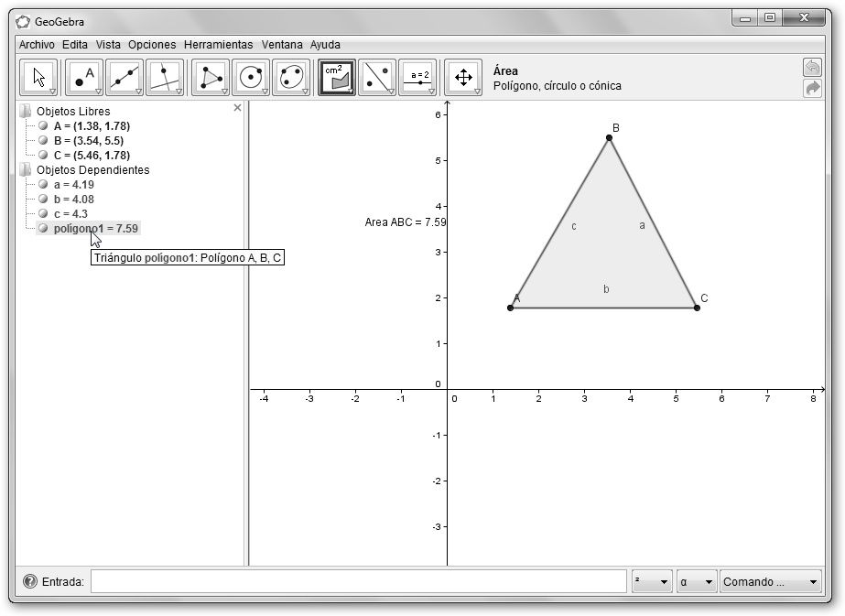Close the algebra view panel
The width and height of the screenshot is (845, 616).
pyautogui.click(x=238, y=108)
